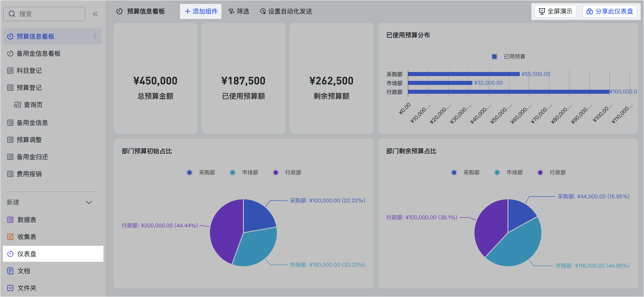Screen dimensions: 644x297
Task: Create a new 收集表 form
Action: point(26,237)
